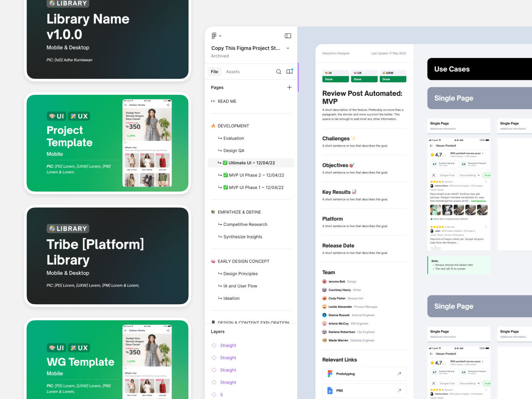Viewport: 532px width, 399px height.
Task: Open the libraries book icon with notification dot
Action: 290,71
